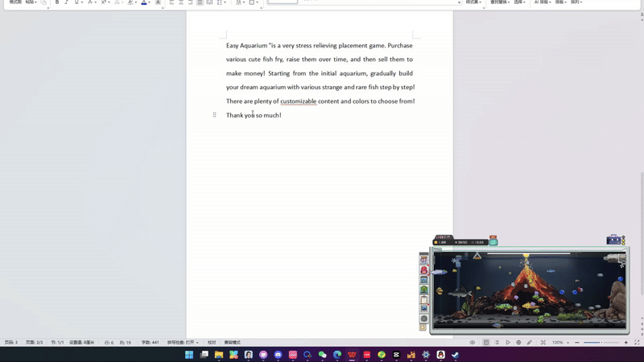Image resolution: width=644 pixels, height=362 pixels.
Task: Click the Windows Start button
Action: pyautogui.click(x=189, y=355)
